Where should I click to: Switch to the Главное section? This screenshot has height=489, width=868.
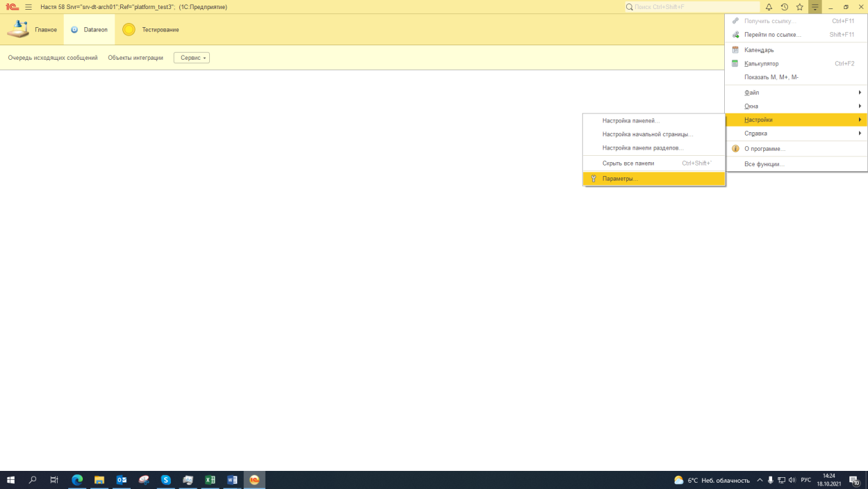[x=33, y=30]
